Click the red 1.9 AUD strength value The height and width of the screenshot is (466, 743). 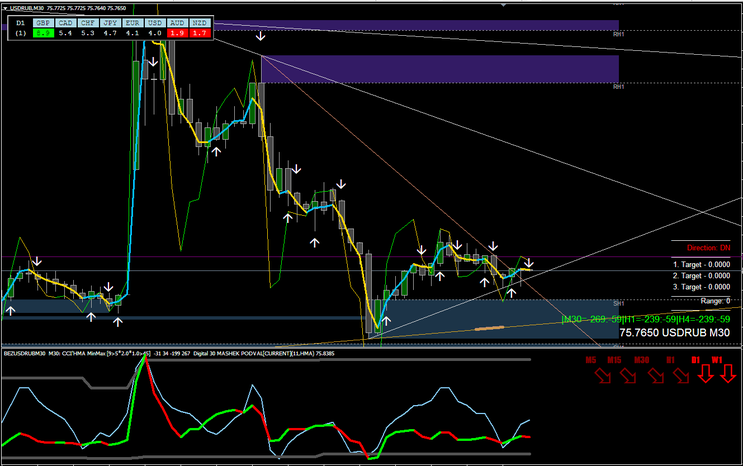(x=177, y=33)
